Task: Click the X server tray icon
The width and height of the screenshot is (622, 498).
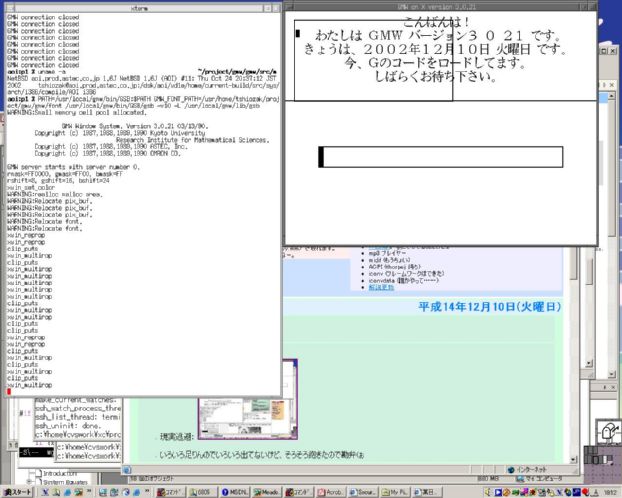Action: [x=559, y=492]
